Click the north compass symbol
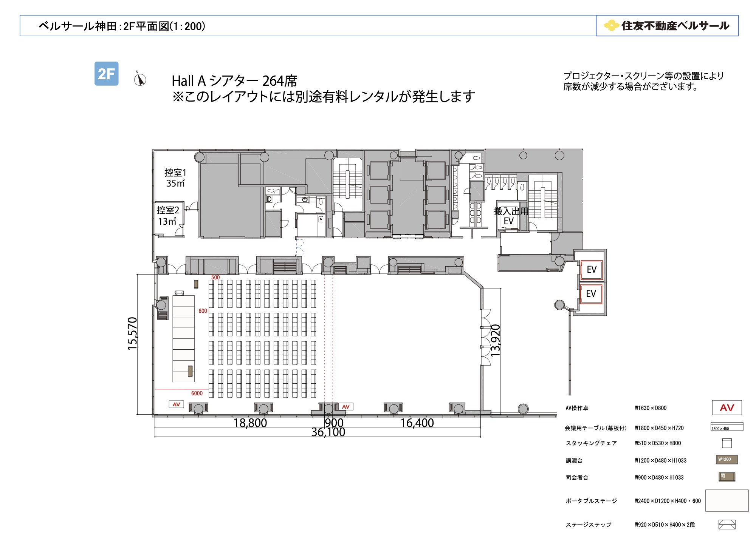 click(140, 79)
